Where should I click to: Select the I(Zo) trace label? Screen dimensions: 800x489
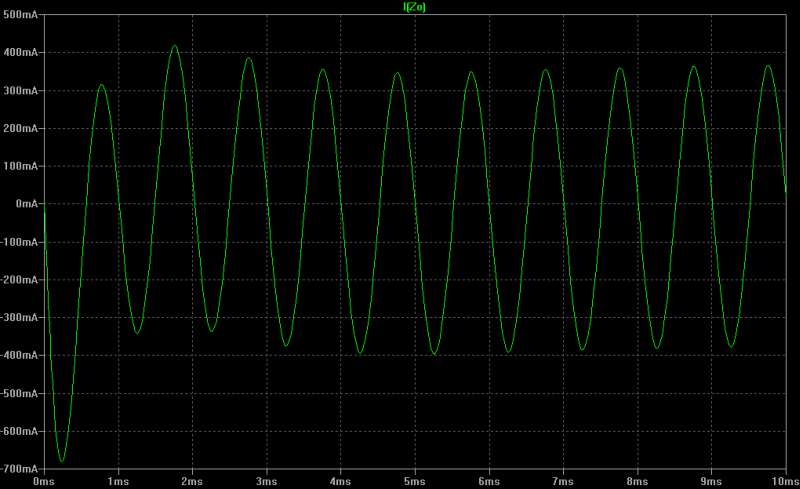pyautogui.click(x=414, y=7)
